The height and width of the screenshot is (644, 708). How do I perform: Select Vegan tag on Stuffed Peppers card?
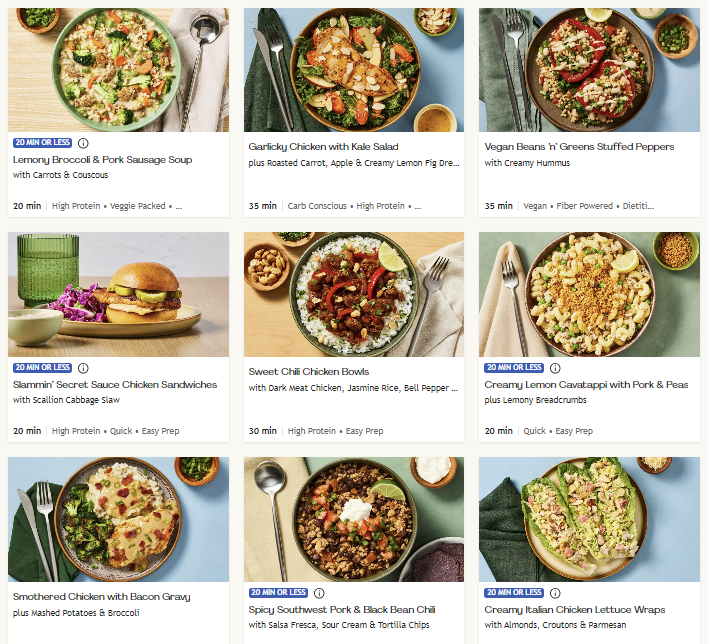[x=535, y=206]
